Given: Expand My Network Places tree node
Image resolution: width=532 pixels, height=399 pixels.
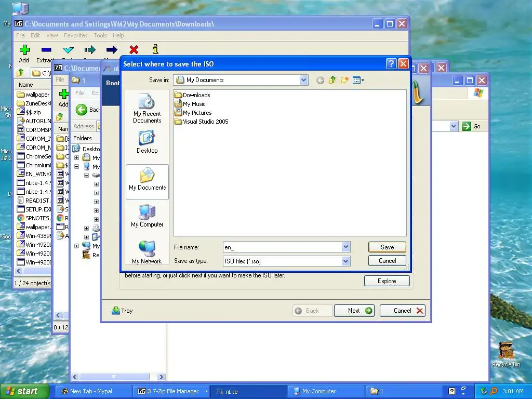Looking at the screenshot, I should coord(77,246).
